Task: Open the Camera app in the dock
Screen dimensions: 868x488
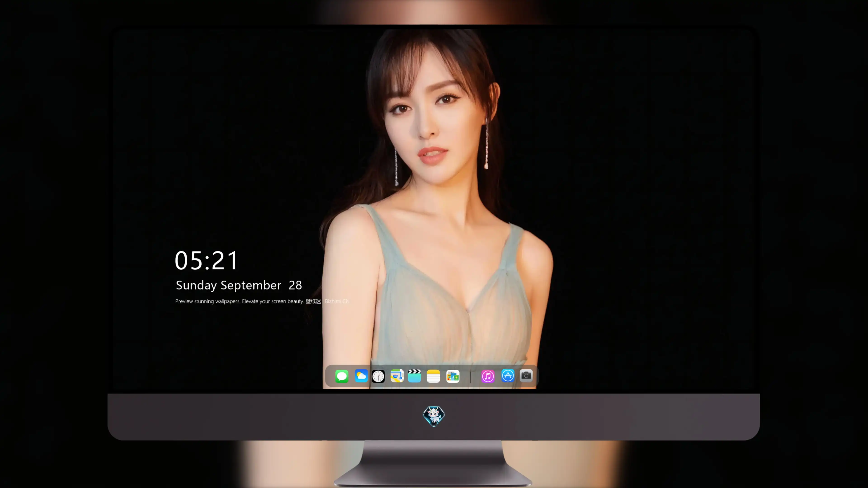Action: (526, 375)
